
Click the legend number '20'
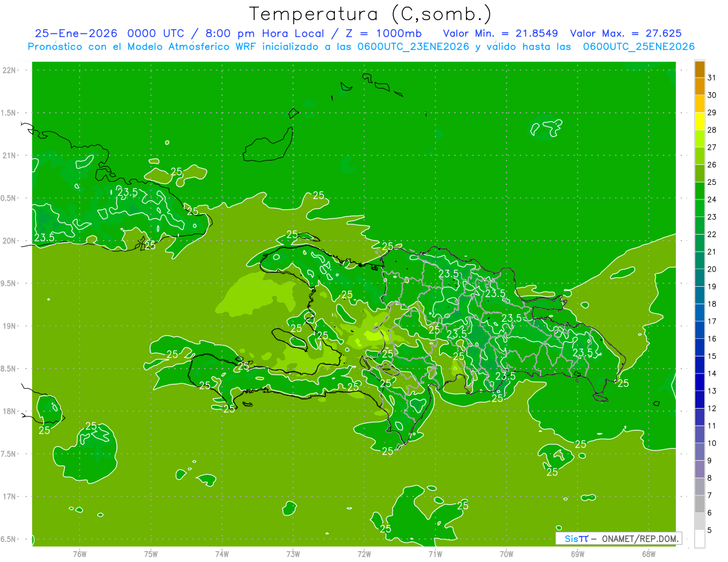[712, 269]
